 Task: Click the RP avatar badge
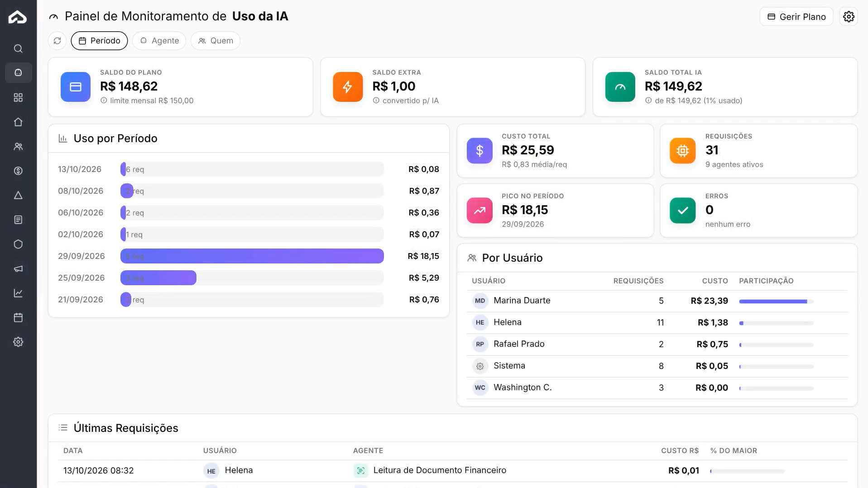pyautogui.click(x=480, y=344)
